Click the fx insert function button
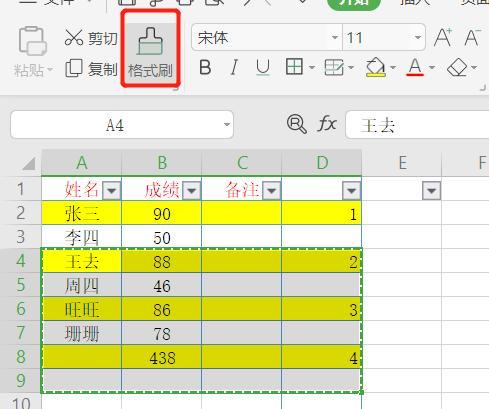Image resolution: width=489 pixels, height=409 pixels. tap(327, 124)
